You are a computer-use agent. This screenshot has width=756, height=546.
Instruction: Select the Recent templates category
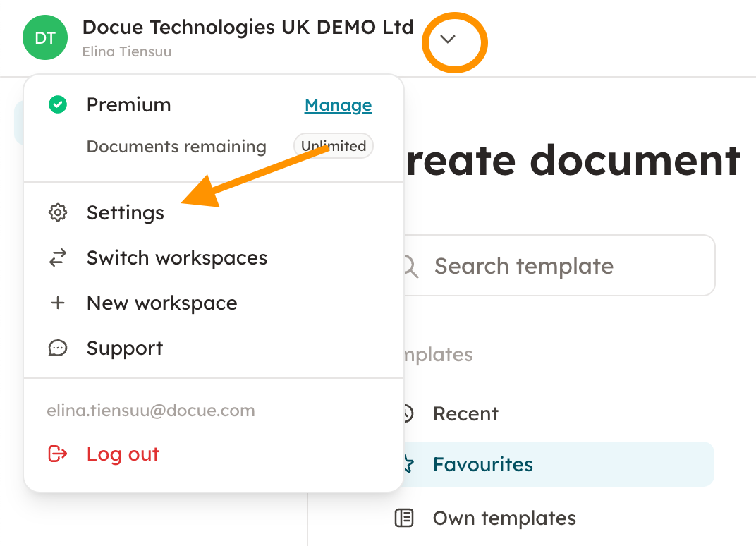465,413
